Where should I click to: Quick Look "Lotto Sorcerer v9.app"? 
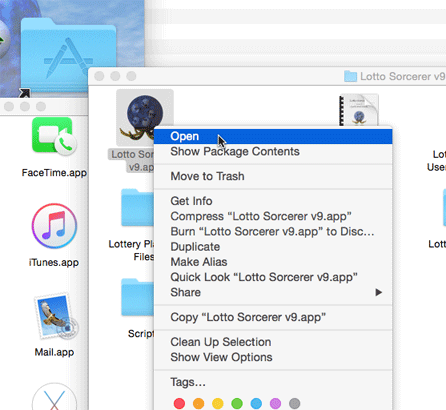click(x=273, y=277)
